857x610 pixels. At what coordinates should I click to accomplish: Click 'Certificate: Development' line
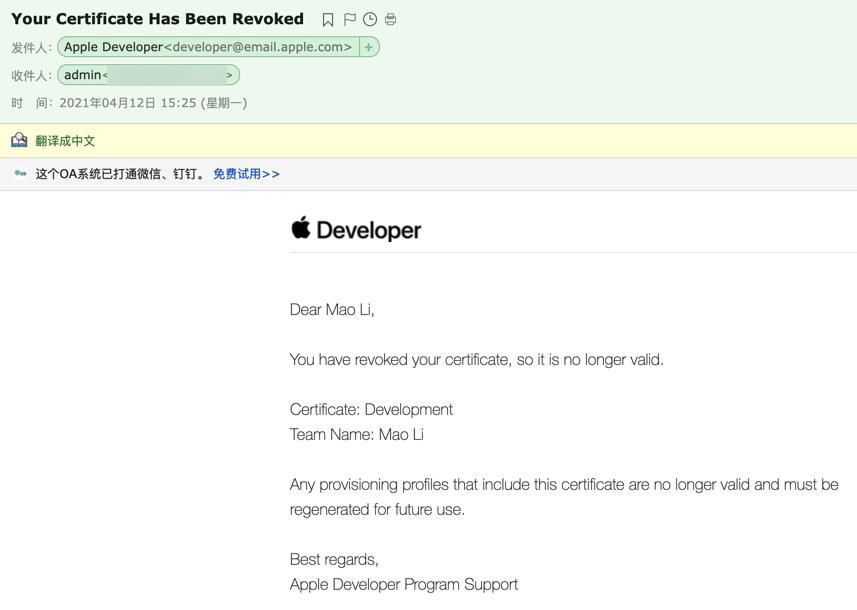click(x=371, y=409)
